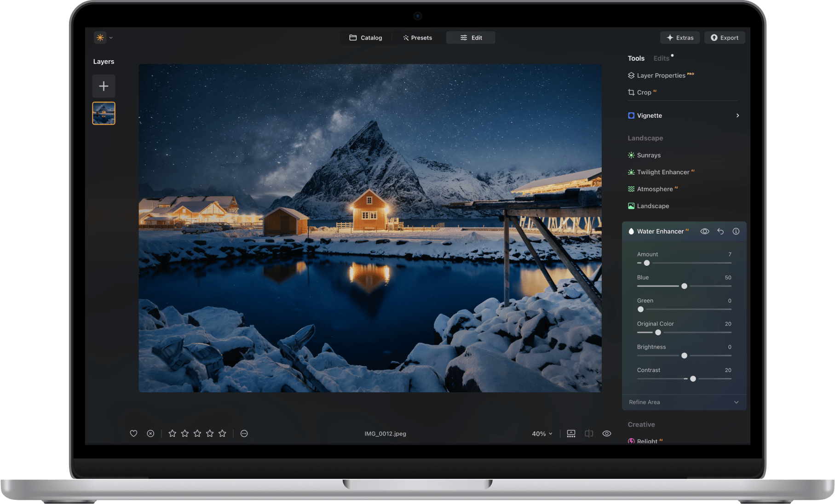
Task: Open the app menu chevron beside logo
Action: (111, 38)
